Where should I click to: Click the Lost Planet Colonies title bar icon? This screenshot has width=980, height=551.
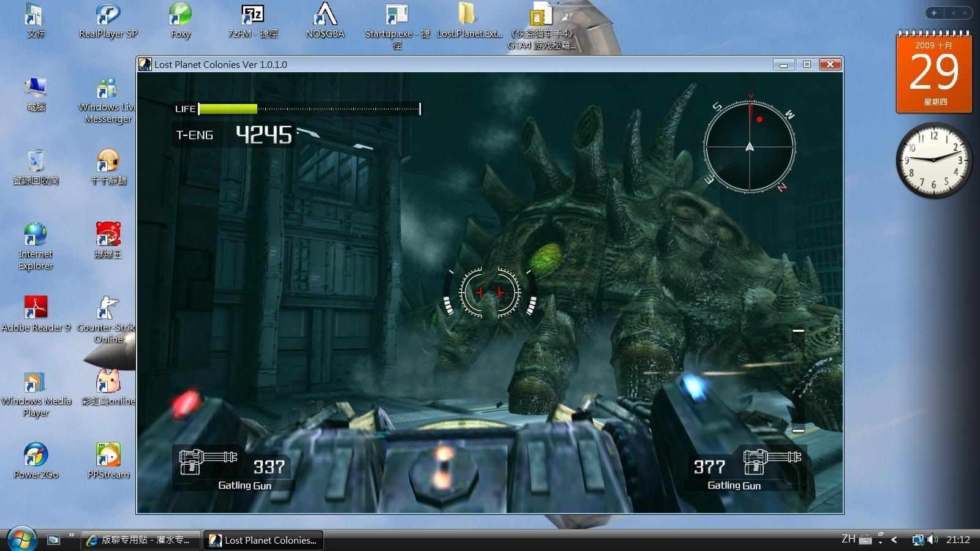point(145,64)
